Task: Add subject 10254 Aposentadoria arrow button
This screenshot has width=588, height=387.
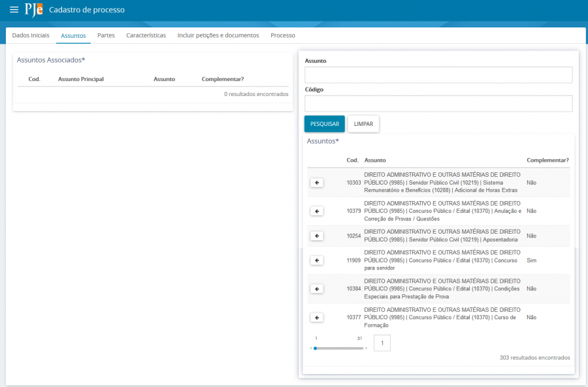Action: (x=317, y=236)
